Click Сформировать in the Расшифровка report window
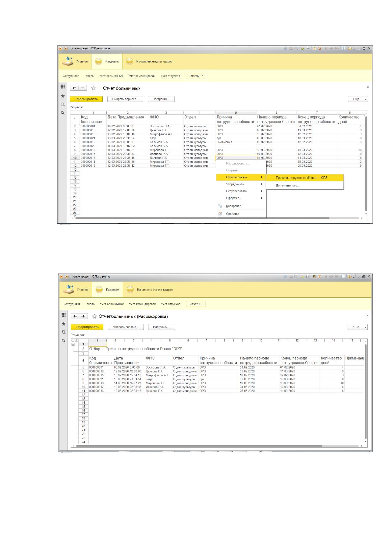Image resolution: width=392 pixels, height=554 pixels. click(87, 327)
